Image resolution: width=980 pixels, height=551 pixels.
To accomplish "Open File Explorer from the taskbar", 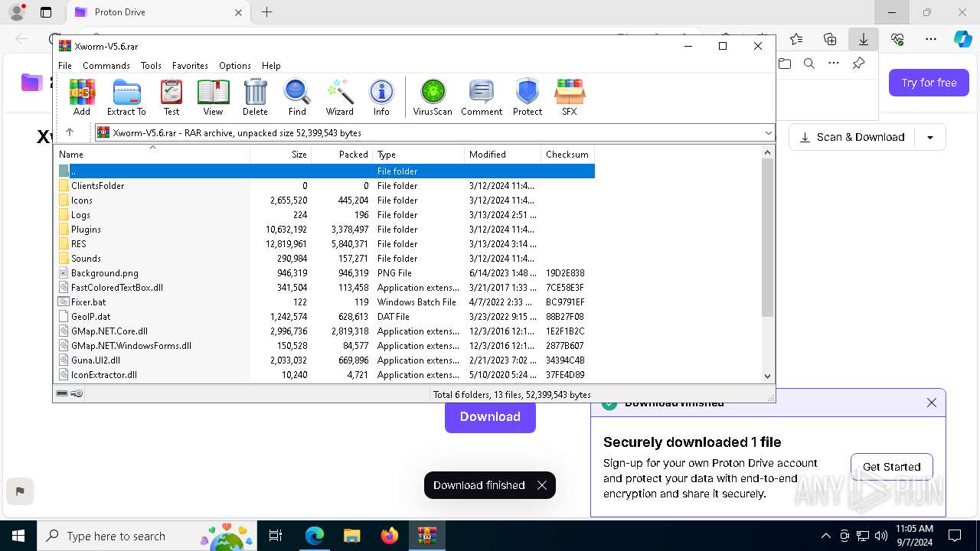I will 351,536.
